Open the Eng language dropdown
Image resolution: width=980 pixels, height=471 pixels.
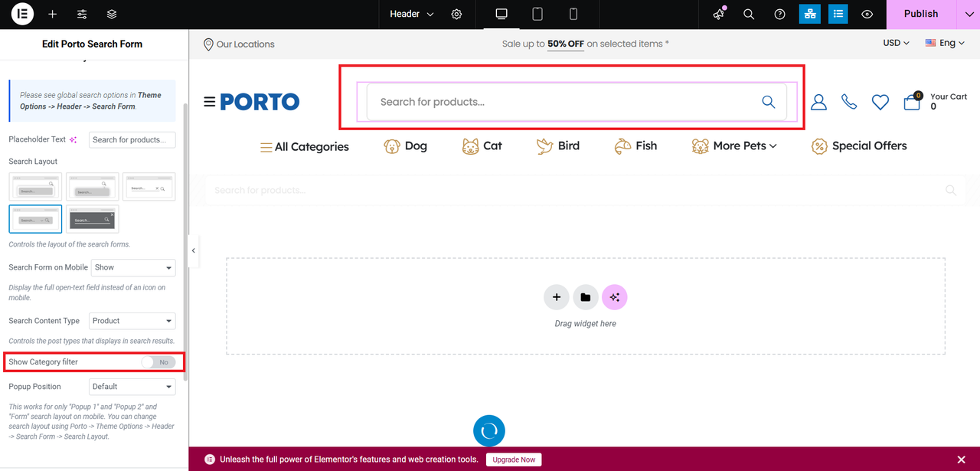click(x=946, y=43)
